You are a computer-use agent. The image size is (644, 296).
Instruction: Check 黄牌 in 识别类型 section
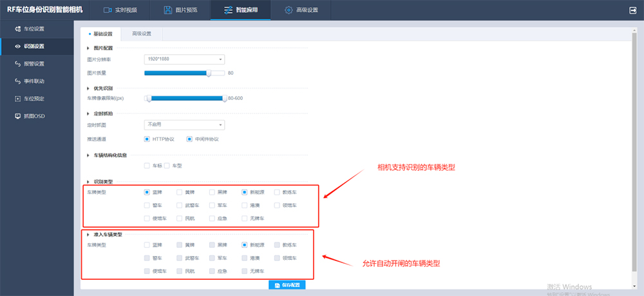179,192
